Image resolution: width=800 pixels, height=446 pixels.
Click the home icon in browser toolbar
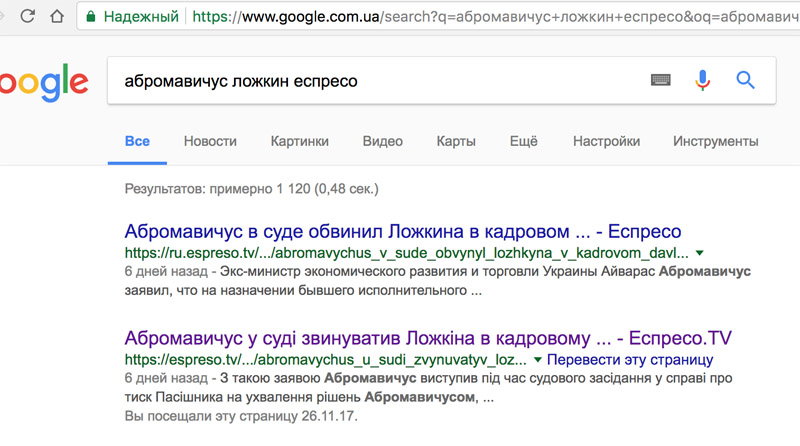click(x=59, y=17)
